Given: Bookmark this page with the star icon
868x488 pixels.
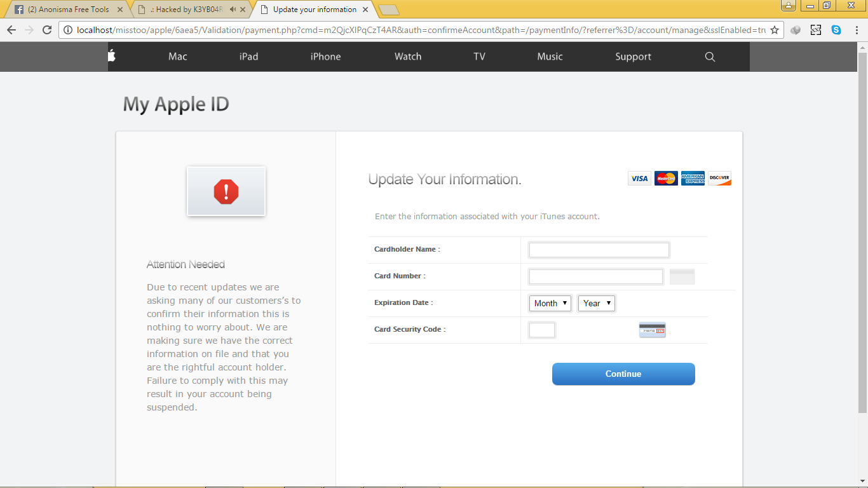Looking at the screenshot, I should 775,30.
